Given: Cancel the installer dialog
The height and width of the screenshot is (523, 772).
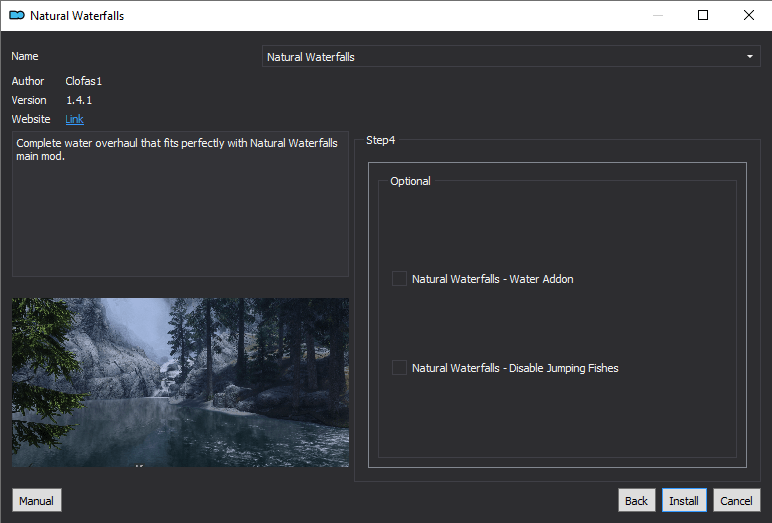Looking at the screenshot, I should click(x=736, y=500).
